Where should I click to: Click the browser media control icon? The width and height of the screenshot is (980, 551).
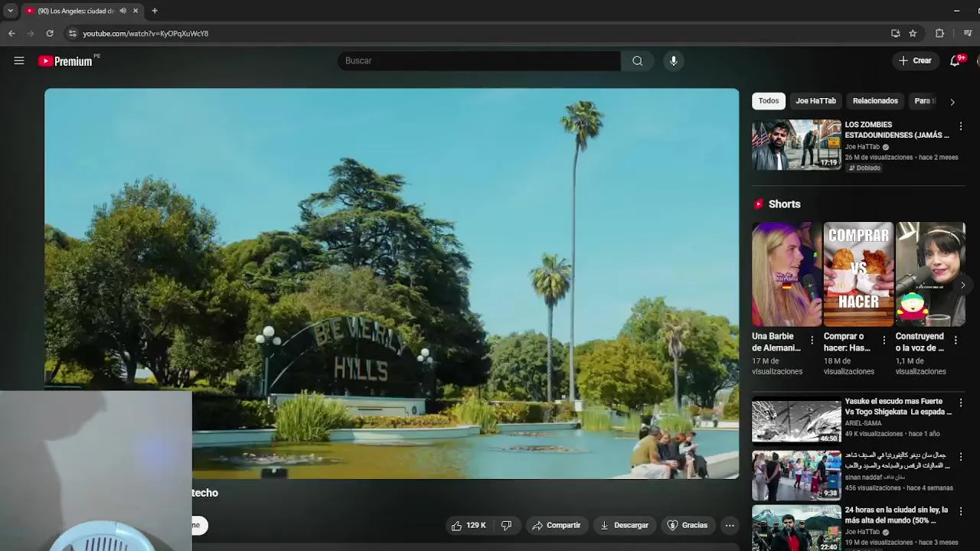[968, 33]
